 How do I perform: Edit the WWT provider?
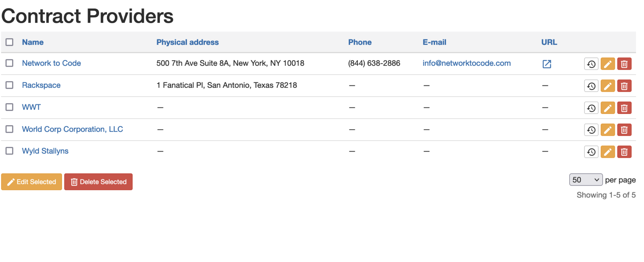607,108
